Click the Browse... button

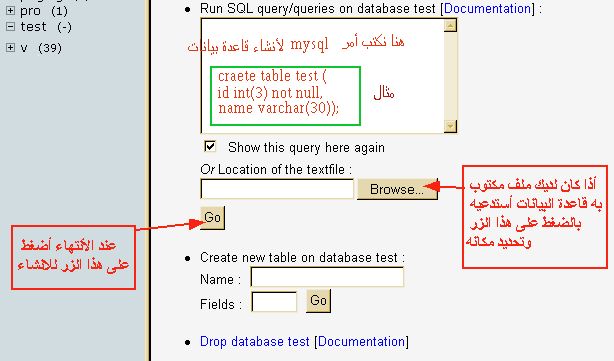point(397,189)
